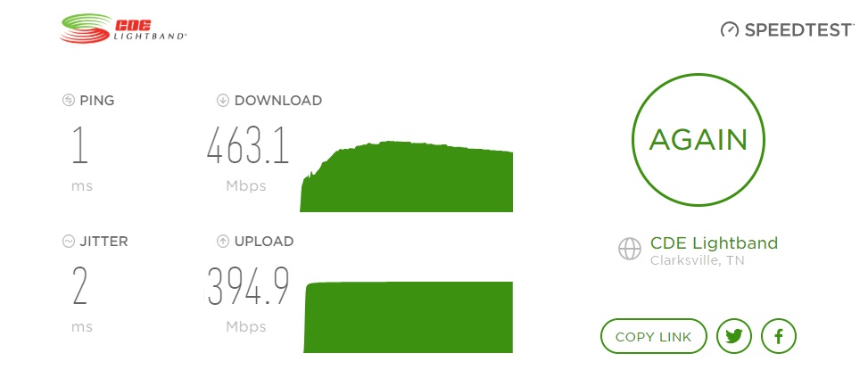This screenshot has width=868, height=386.
Task: Click the CDE Lightband logo
Action: (x=123, y=29)
